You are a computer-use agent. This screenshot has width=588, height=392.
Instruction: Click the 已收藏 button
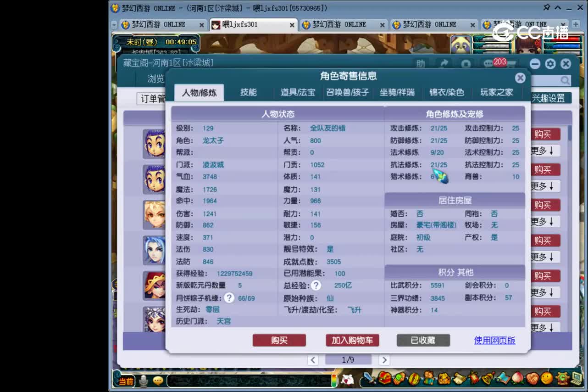tap(423, 340)
